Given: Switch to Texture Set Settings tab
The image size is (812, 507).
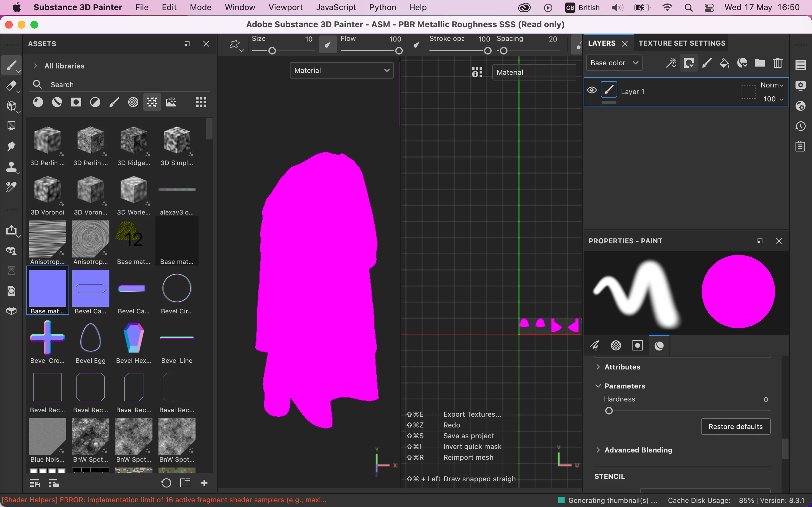Looking at the screenshot, I should (x=682, y=43).
